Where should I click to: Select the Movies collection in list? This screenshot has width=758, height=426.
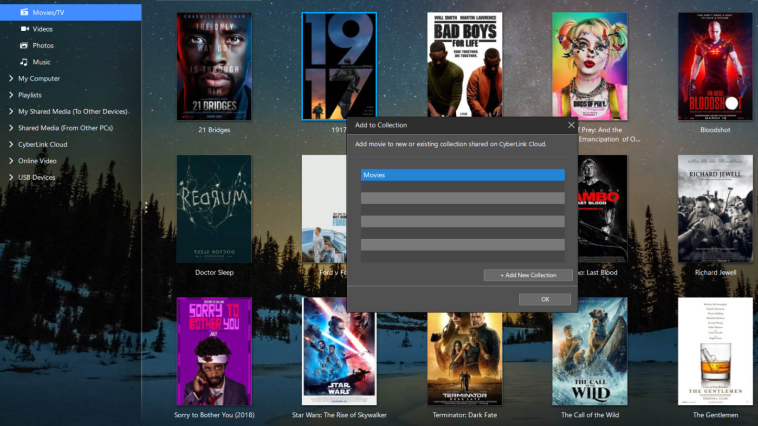point(462,175)
